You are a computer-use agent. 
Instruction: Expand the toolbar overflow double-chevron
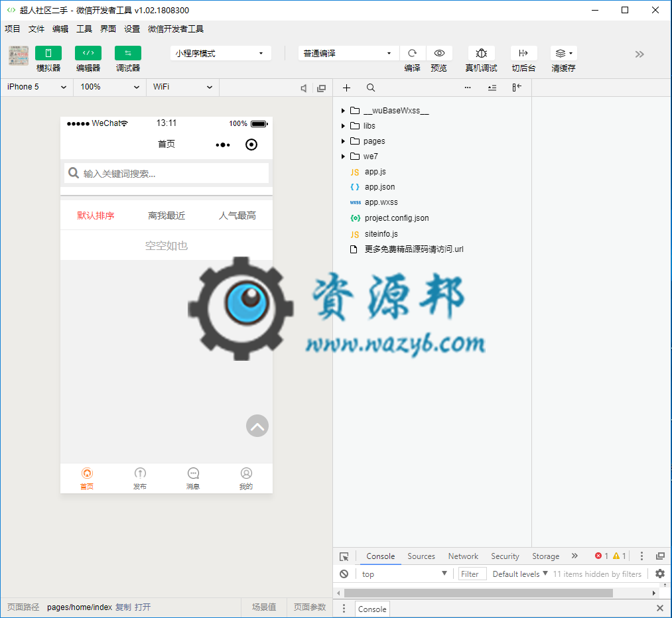(x=639, y=54)
